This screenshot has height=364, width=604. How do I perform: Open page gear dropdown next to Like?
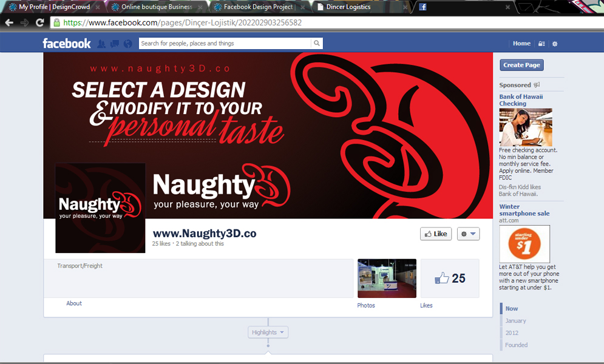[x=468, y=234]
